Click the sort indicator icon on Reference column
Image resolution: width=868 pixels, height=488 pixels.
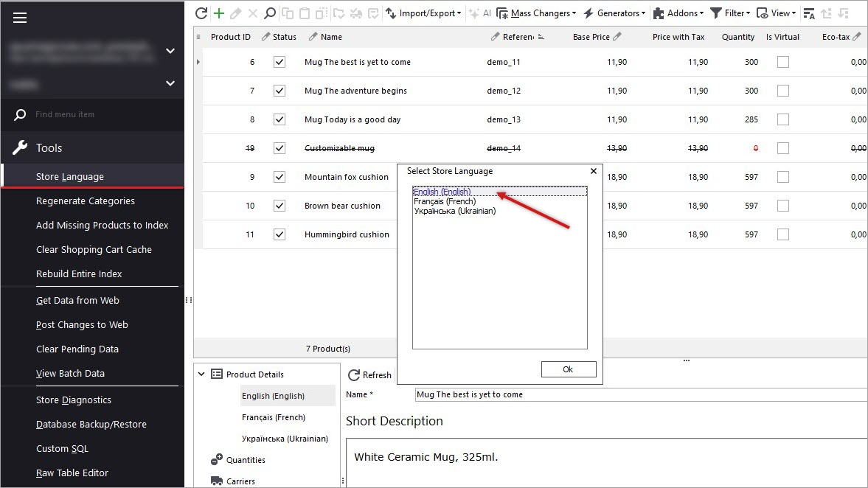tap(541, 37)
